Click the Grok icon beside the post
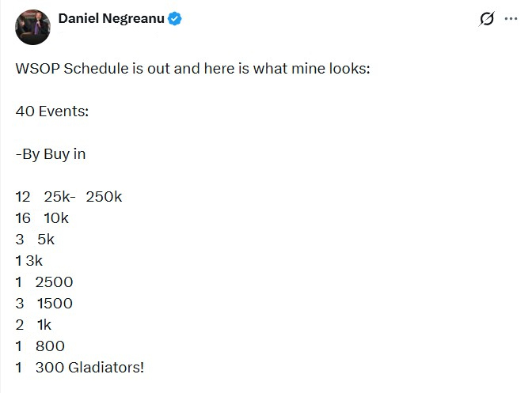 (487, 20)
